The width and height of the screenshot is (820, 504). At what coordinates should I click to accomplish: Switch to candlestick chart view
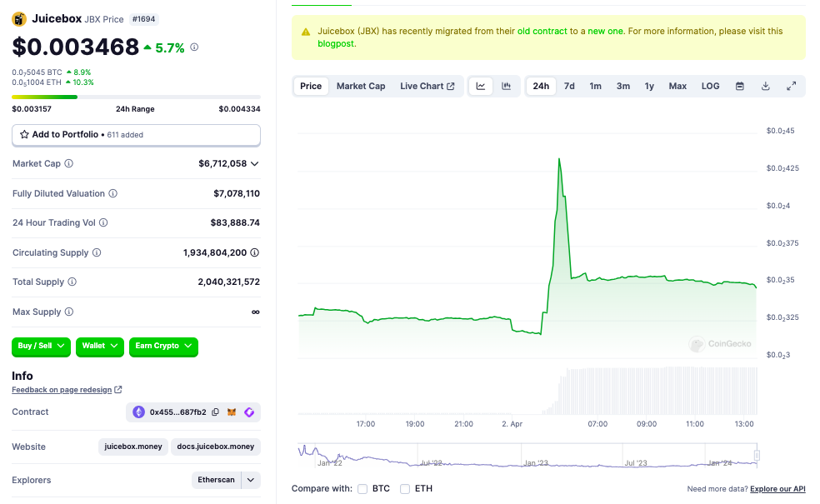[x=506, y=86]
